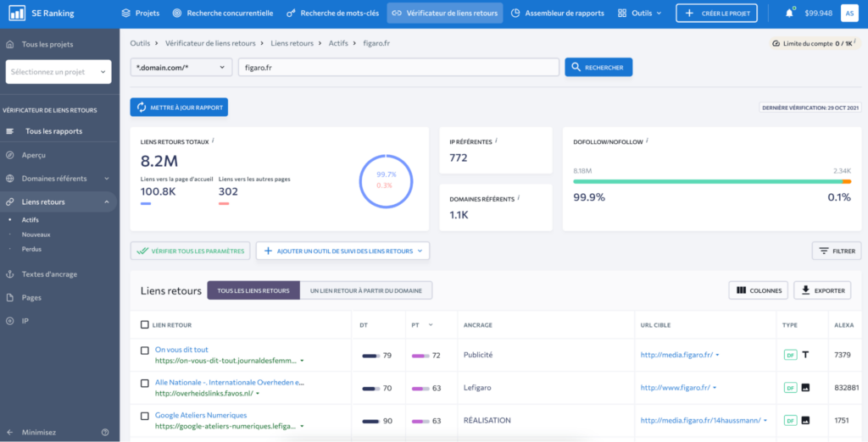Click the Aperçu compass icon

[x=9, y=156]
